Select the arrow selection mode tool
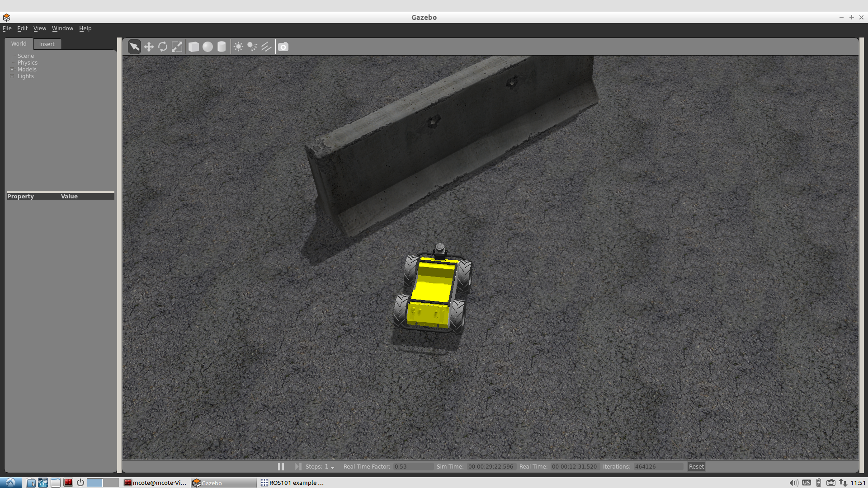The image size is (868, 488). point(134,47)
